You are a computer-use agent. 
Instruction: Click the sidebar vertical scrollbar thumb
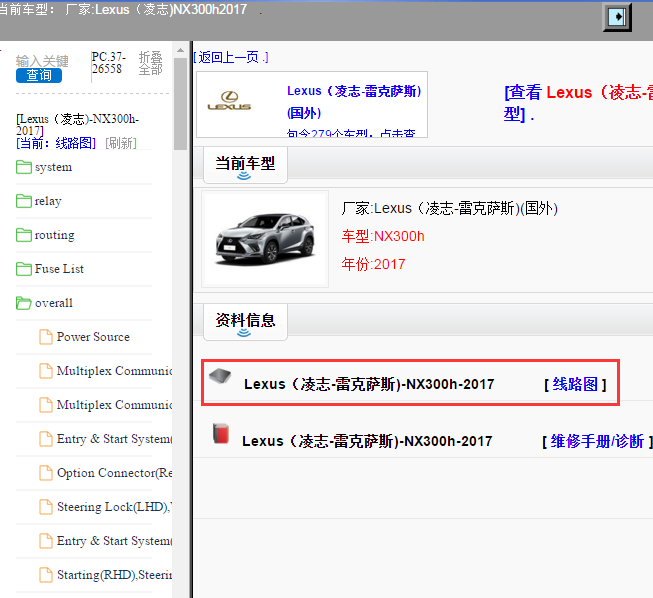pos(180,104)
